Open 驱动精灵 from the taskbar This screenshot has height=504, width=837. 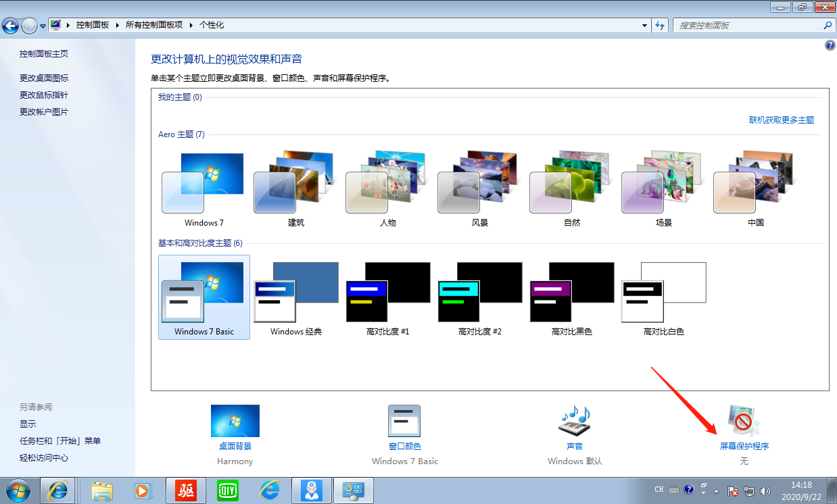pos(186,490)
